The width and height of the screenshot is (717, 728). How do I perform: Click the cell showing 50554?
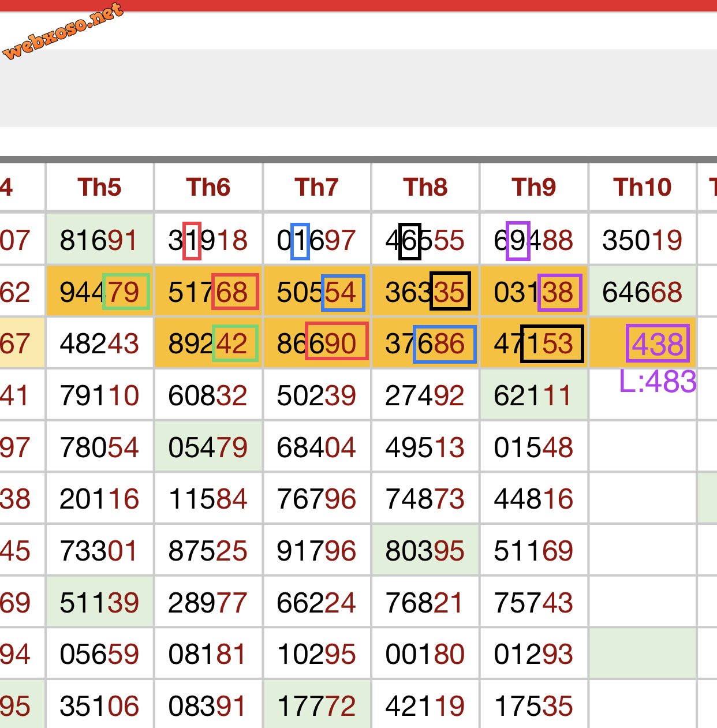[x=317, y=292]
